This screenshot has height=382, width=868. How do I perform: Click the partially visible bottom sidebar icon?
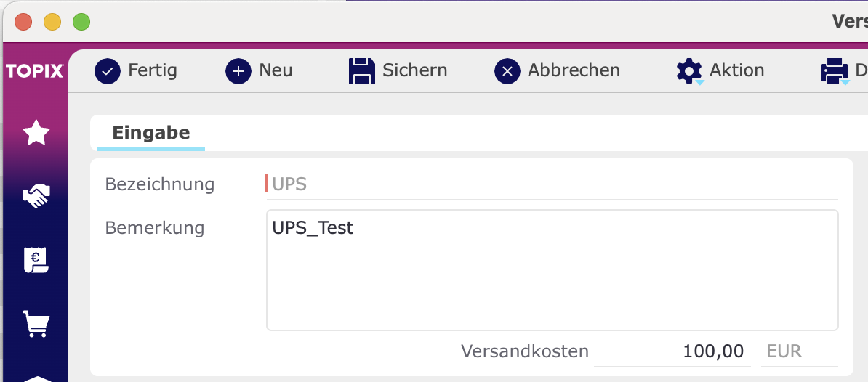(36, 378)
